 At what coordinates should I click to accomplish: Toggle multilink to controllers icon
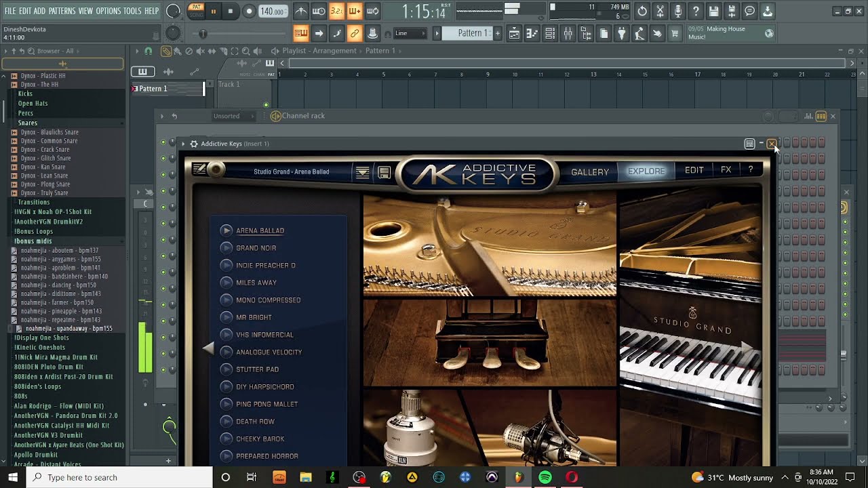(x=372, y=33)
